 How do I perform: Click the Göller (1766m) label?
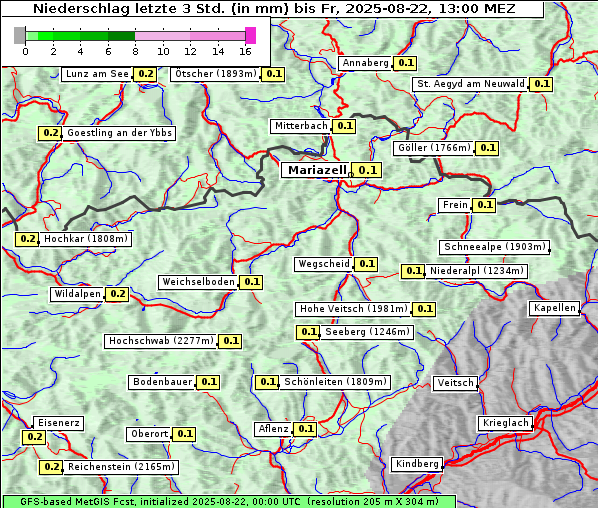(434, 148)
